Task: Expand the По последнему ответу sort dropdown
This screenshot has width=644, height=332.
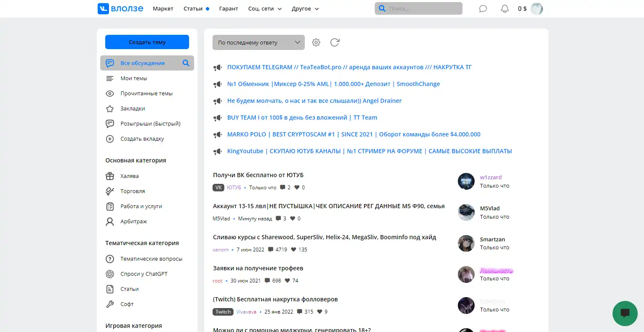Action: pyautogui.click(x=258, y=42)
